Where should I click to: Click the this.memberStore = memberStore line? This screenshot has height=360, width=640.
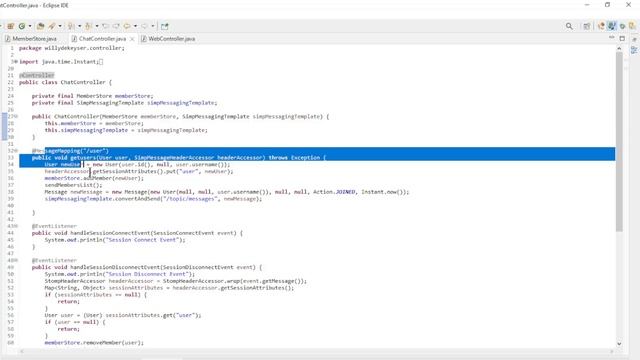[x=94, y=123]
